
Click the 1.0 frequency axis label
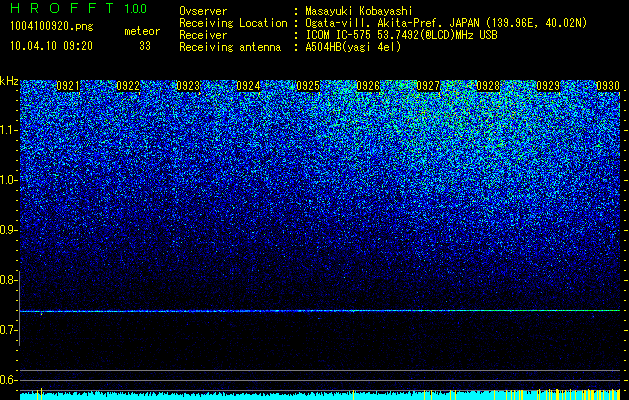[x=9, y=180]
